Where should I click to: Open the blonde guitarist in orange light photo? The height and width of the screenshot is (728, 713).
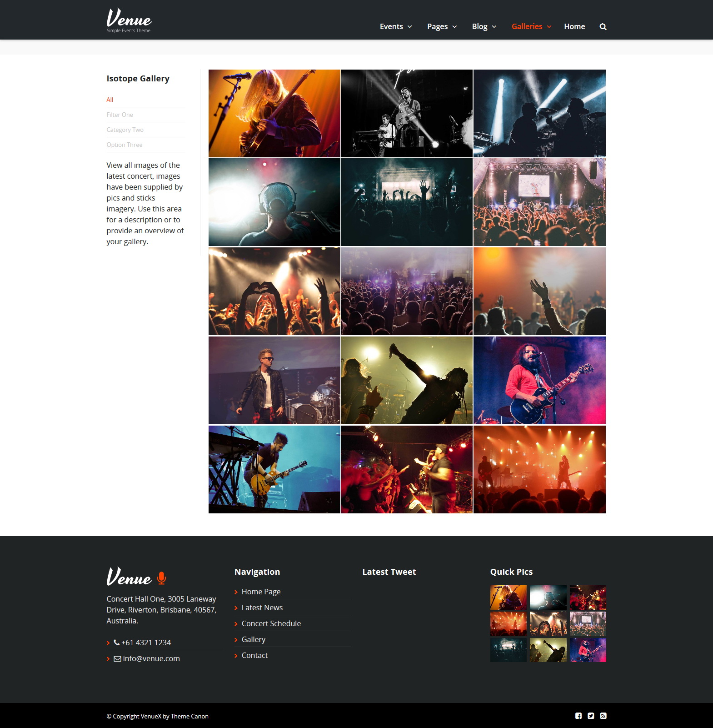(274, 113)
